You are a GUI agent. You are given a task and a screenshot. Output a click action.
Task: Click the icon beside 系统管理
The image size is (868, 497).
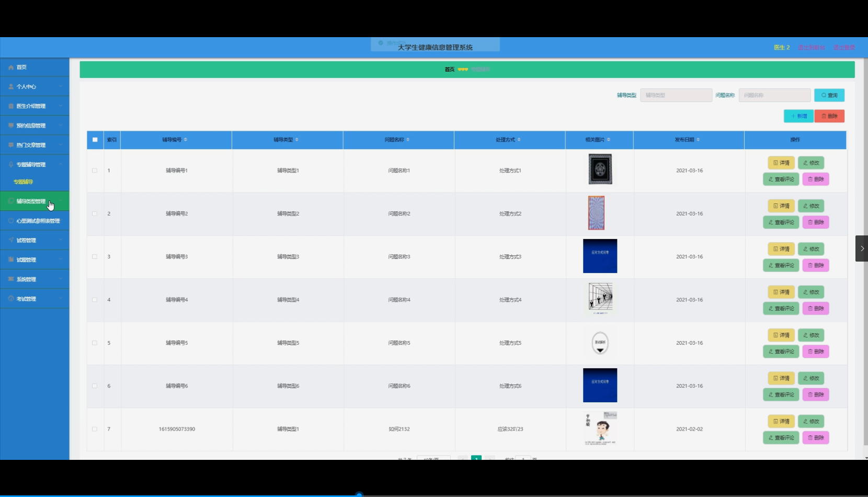(11, 279)
